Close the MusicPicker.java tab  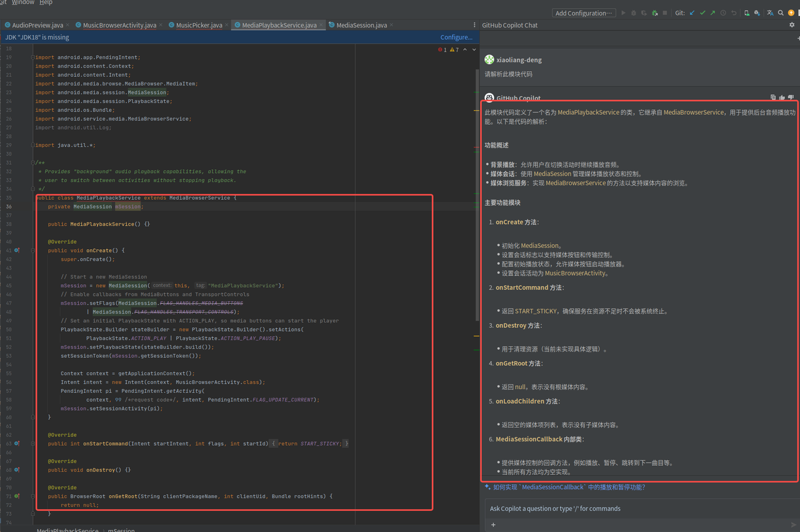coord(226,25)
